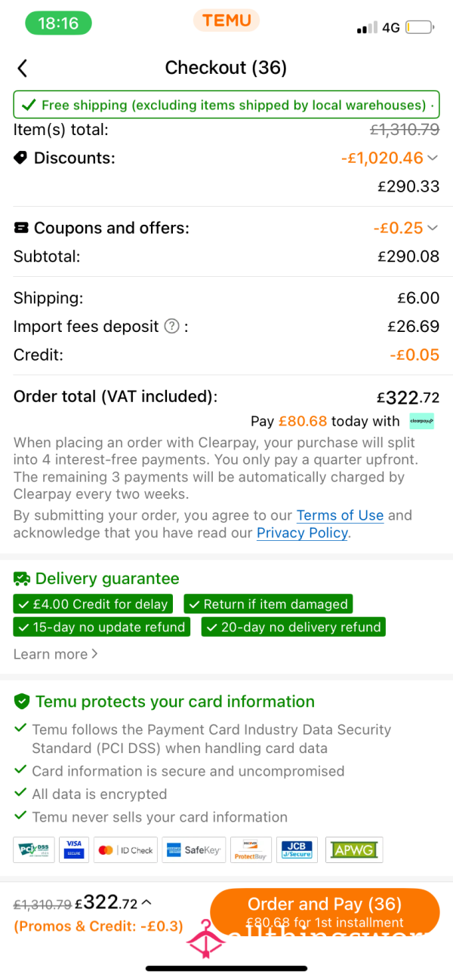The image size is (453, 980).
Task: Tap the 20-day no delivery refund tag
Action: 294,627
